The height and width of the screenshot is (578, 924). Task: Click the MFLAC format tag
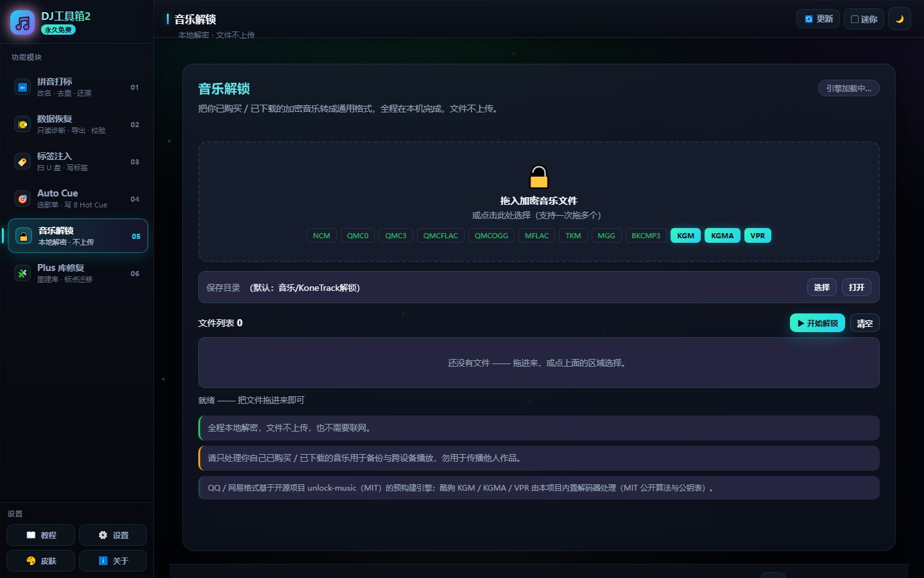[x=537, y=236]
